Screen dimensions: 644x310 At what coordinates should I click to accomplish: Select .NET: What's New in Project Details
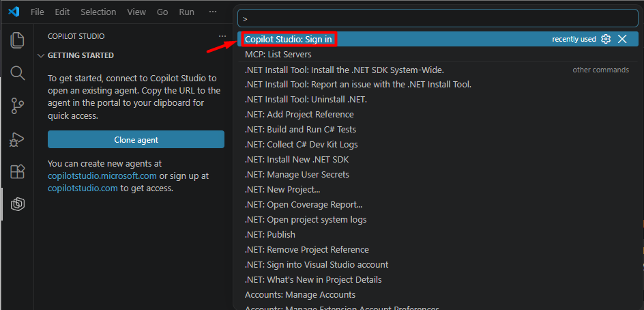438,279
